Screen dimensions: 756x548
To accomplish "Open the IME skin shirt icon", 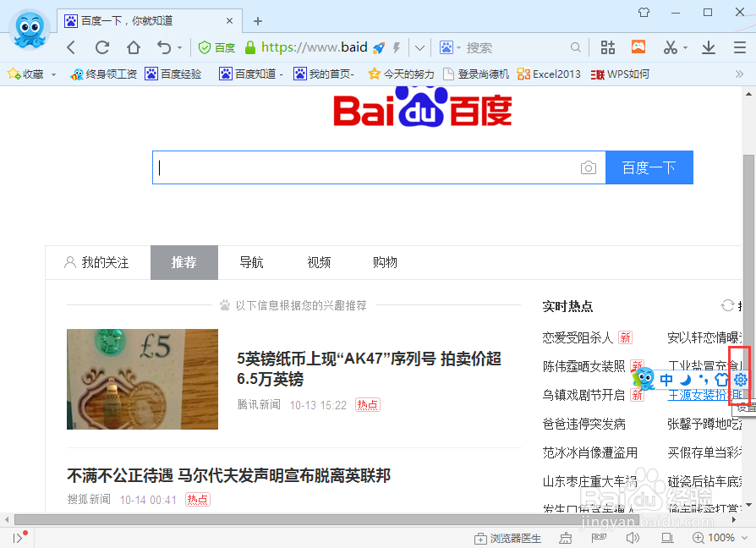I will (722, 380).
